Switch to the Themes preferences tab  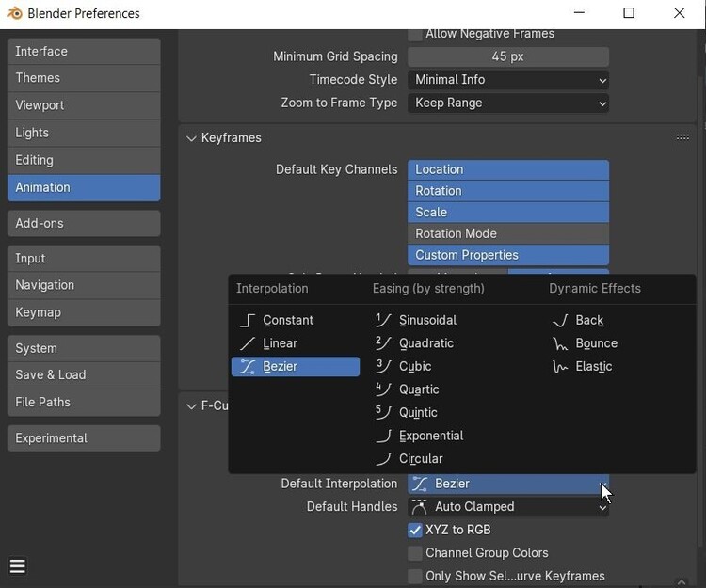pos(84,78)
